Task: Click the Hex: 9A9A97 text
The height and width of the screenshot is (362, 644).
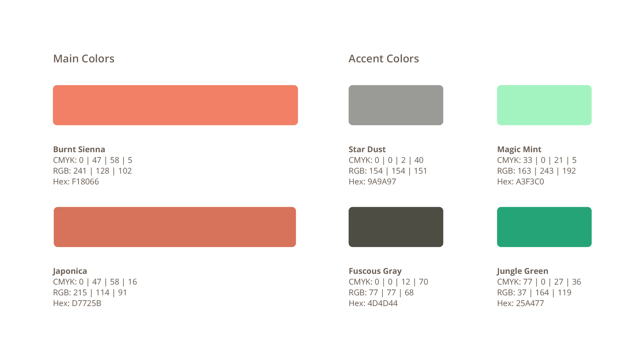Action: pyautogui.click(x=372, y=182)
